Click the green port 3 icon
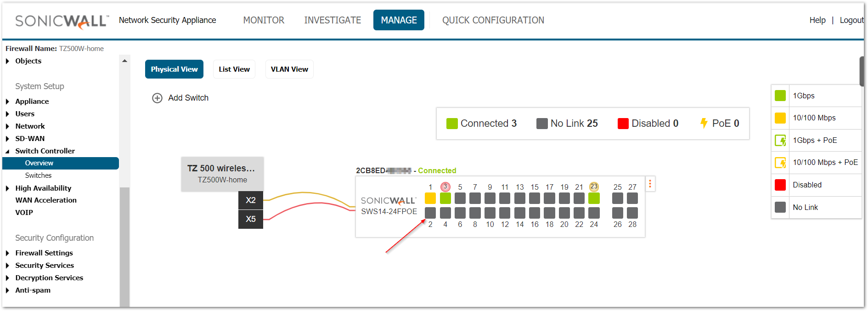 click(x=445, y=198)
